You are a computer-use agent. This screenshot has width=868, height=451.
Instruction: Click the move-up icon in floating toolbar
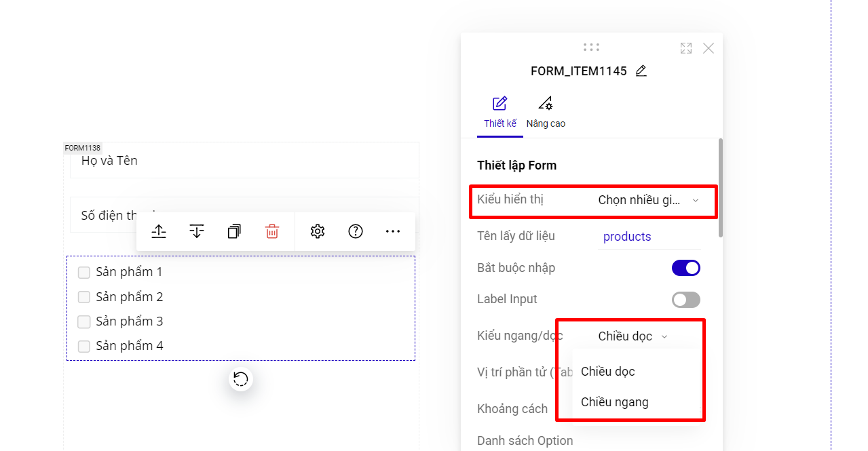[159, 231]
